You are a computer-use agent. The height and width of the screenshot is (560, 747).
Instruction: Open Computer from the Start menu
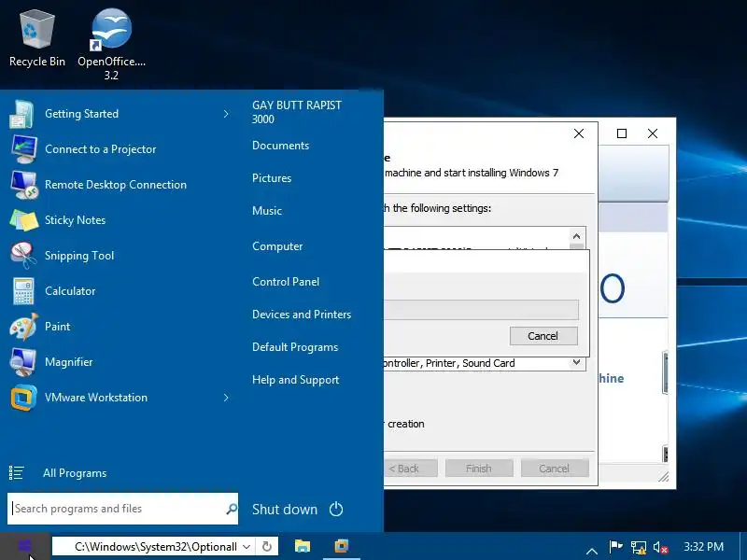pos(277,246)
